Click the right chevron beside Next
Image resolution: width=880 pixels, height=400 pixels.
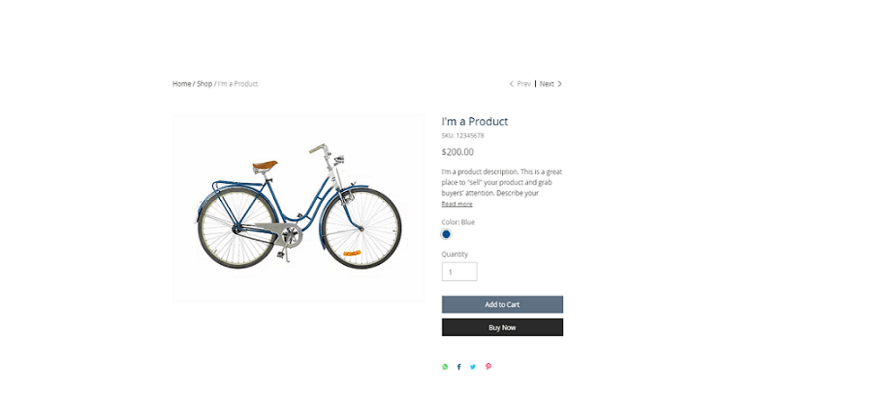[560, 84]
